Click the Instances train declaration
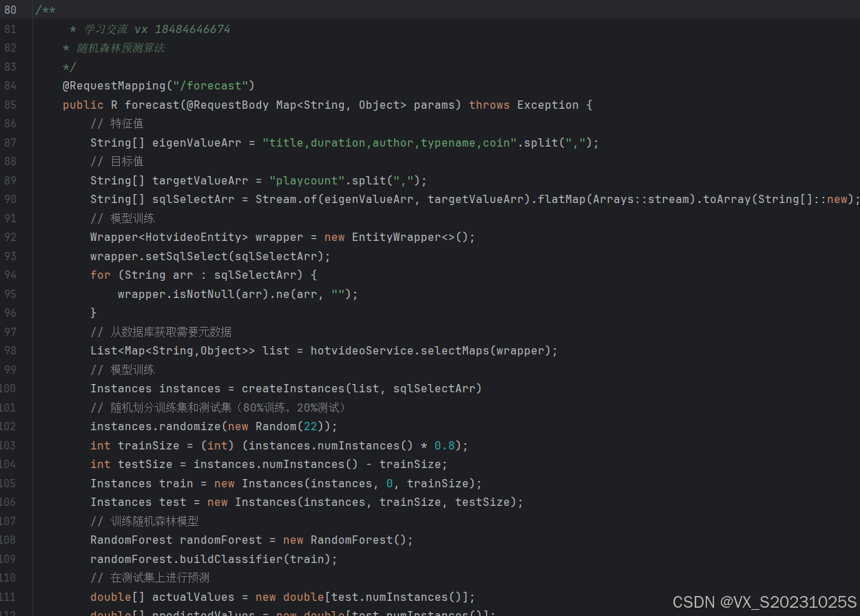The width and height of the screenshot is (860, 616). (x=142, y=483)
